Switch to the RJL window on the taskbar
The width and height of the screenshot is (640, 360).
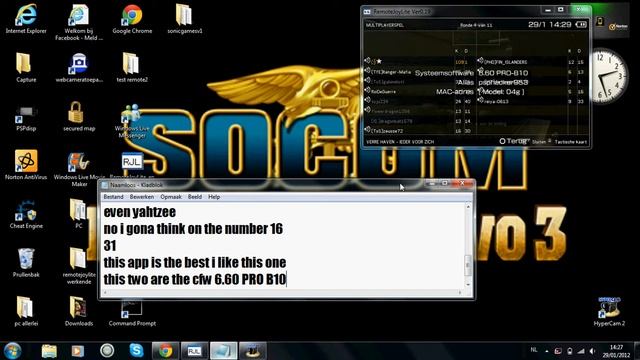pyautogui.click(x=194, y=351)
